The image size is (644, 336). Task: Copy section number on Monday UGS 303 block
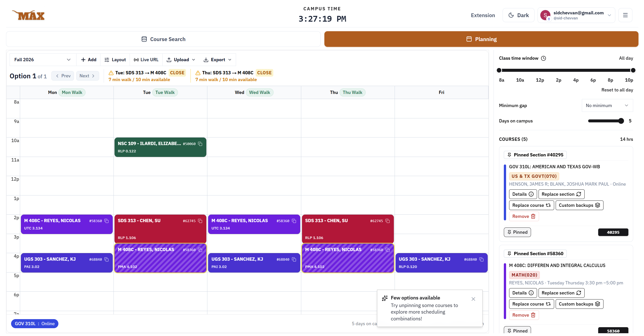click(106, 259)
